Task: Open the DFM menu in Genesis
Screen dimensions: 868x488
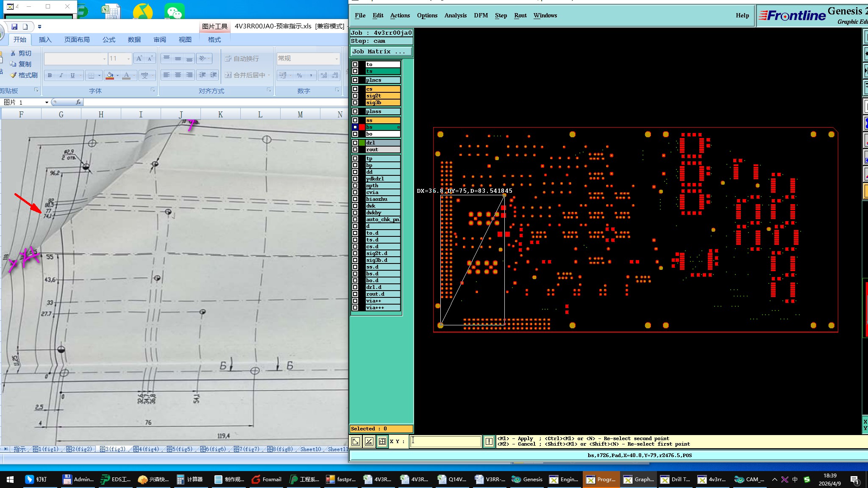Action: tap(481, 16)
